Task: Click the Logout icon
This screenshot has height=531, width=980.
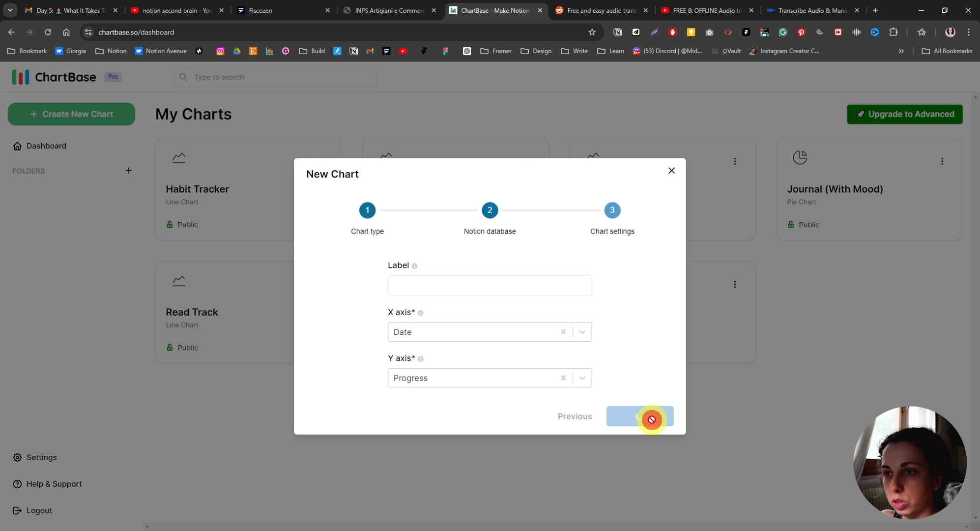Action: 17,510
